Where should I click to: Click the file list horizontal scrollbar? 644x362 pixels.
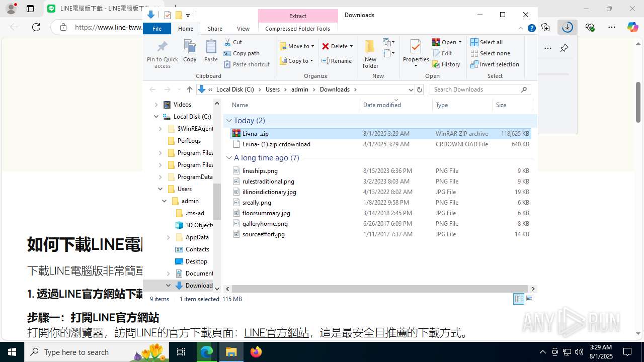pos(380,289)
